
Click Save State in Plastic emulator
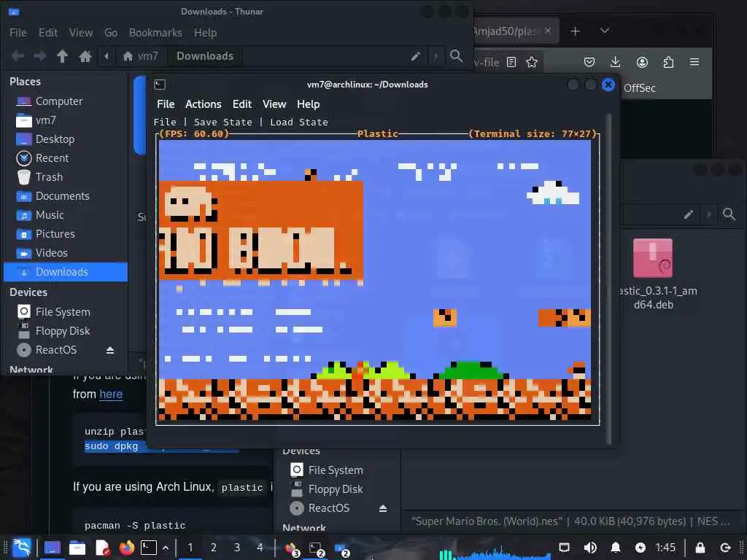tap(223, 122)
